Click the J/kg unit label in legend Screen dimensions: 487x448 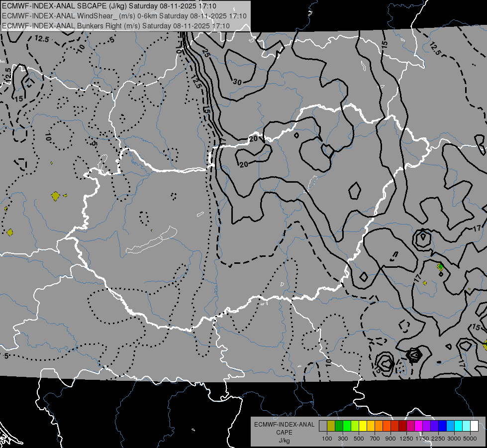284,441
